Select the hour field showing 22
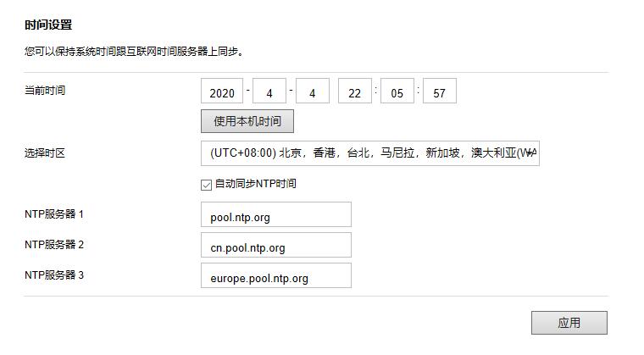Image resolution: width=644 pixels, height=355 pixels. [355, 92]
